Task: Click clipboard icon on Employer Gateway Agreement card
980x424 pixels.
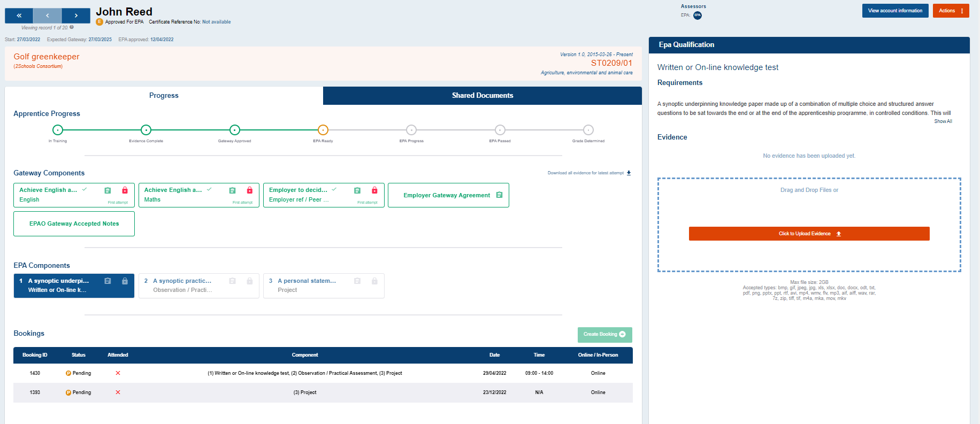Action: pyautogui.click(x=499, y=195)
